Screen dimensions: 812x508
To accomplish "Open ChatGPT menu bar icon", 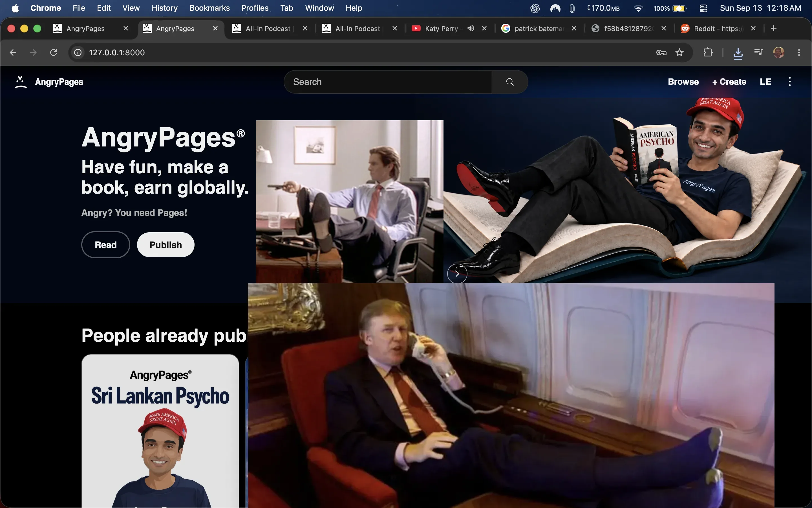I will [535, 8].
